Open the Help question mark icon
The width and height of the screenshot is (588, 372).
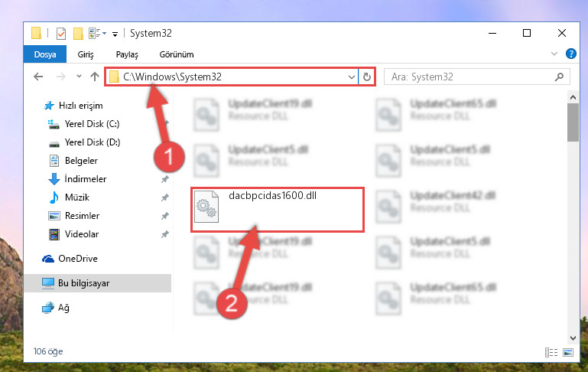[x=570, y=54]
